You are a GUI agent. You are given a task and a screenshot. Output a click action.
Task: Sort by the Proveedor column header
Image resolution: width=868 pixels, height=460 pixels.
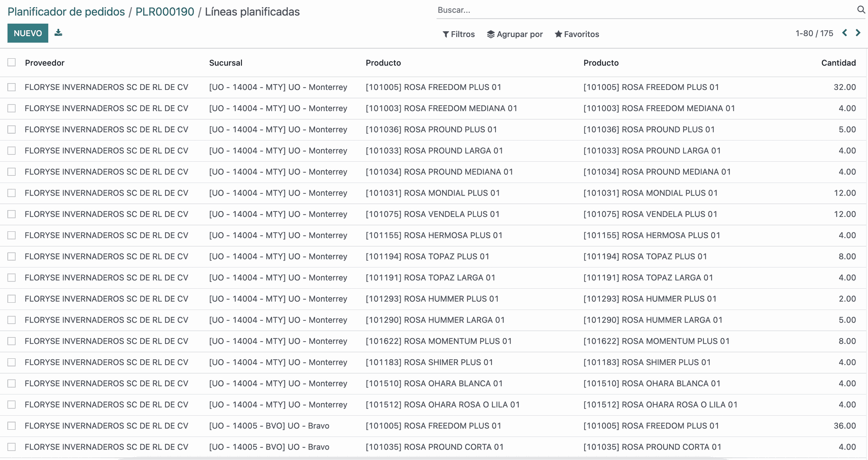point(45,63)
